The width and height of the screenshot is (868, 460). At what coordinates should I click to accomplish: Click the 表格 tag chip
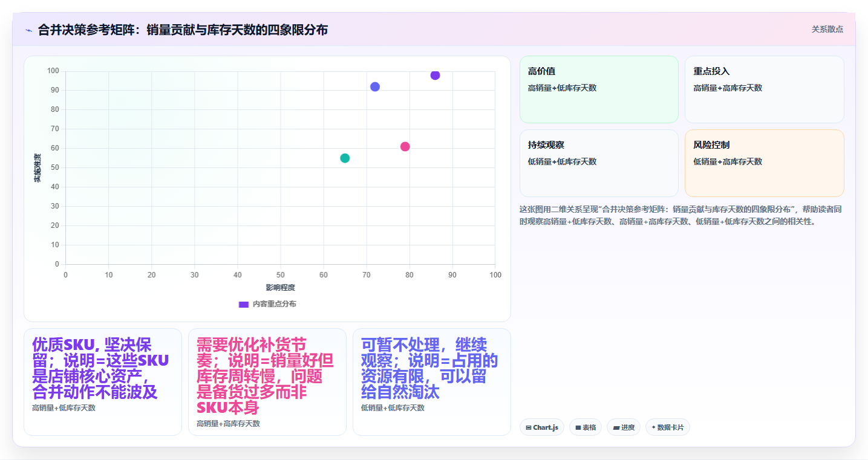click(x=586, y=427)
